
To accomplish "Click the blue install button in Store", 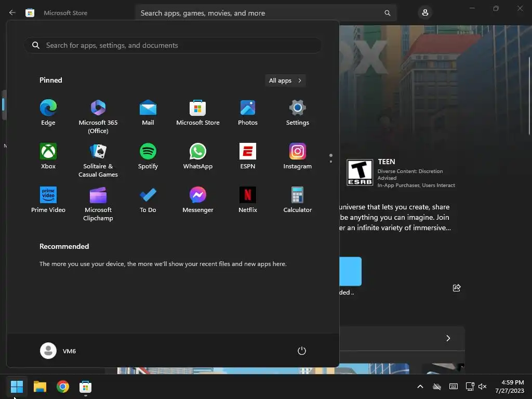I will click(351, 271).
